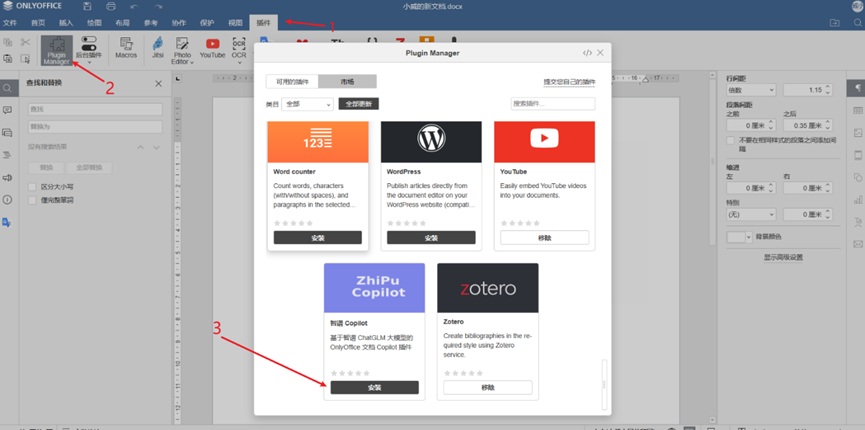Click the background color swatch
This screenshot has height=430, width=865.
click(x=736, y=237)
